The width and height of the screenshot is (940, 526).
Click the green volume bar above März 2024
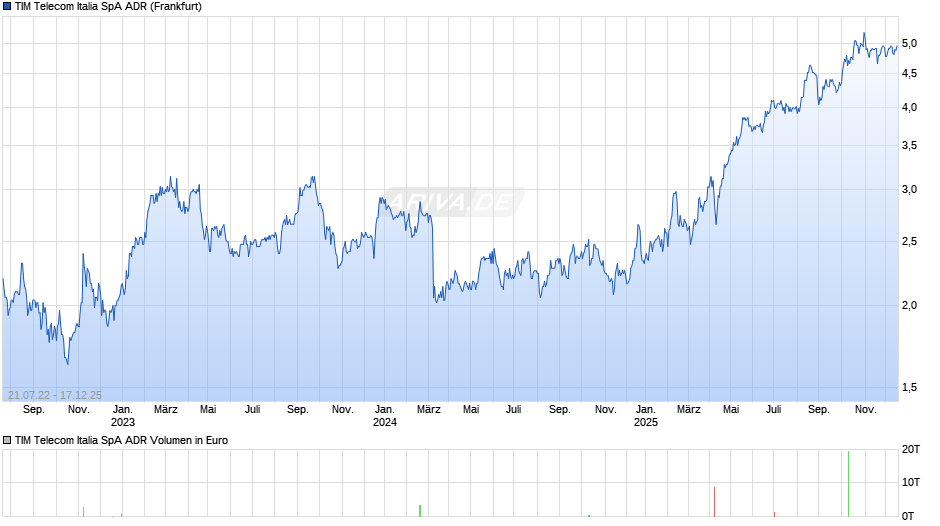pyautogui.click(x=420, y=510)
